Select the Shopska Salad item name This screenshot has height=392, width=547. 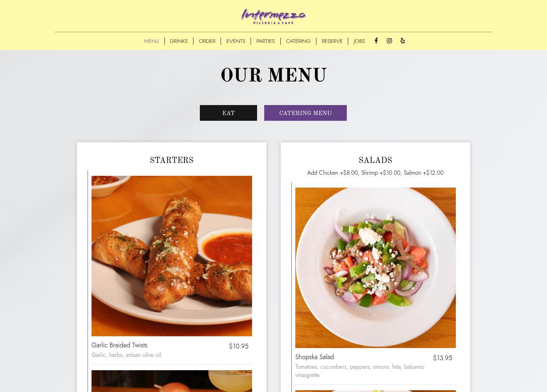click(x=315, y=357)
